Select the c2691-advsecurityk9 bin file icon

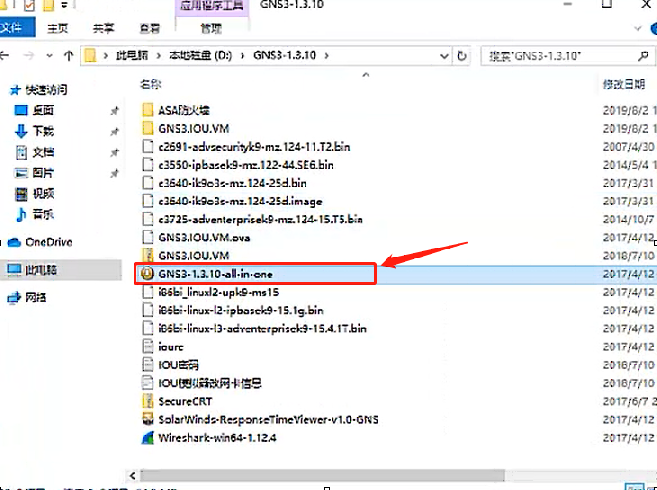pos(147,147)
